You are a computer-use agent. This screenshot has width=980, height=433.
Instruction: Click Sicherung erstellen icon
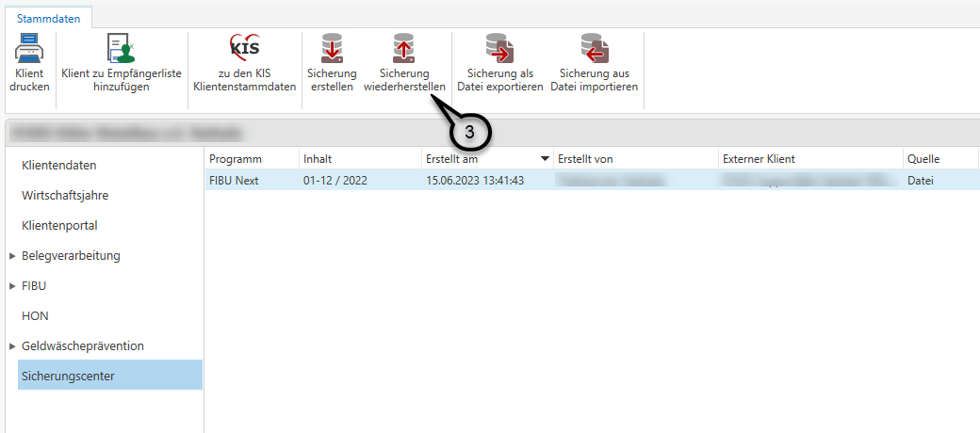[332, 48]
